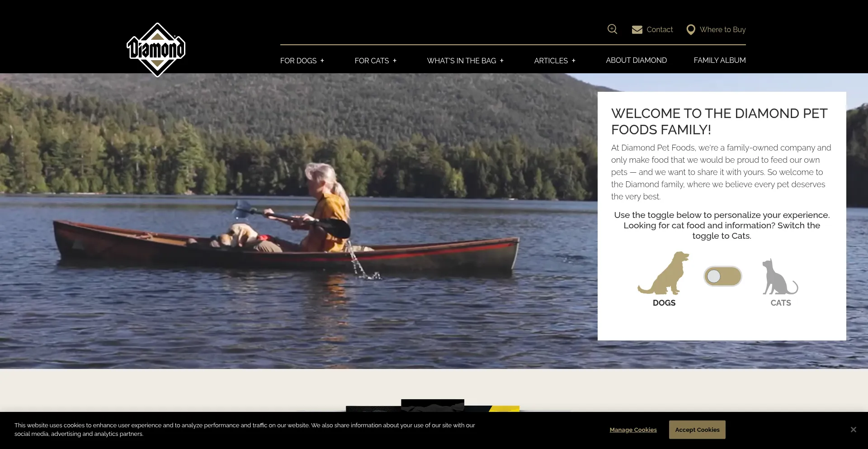Dismiss cookie banner with X icon
Image resolution: width=868 pixels, height=449 pixels.
coord(853,430)
